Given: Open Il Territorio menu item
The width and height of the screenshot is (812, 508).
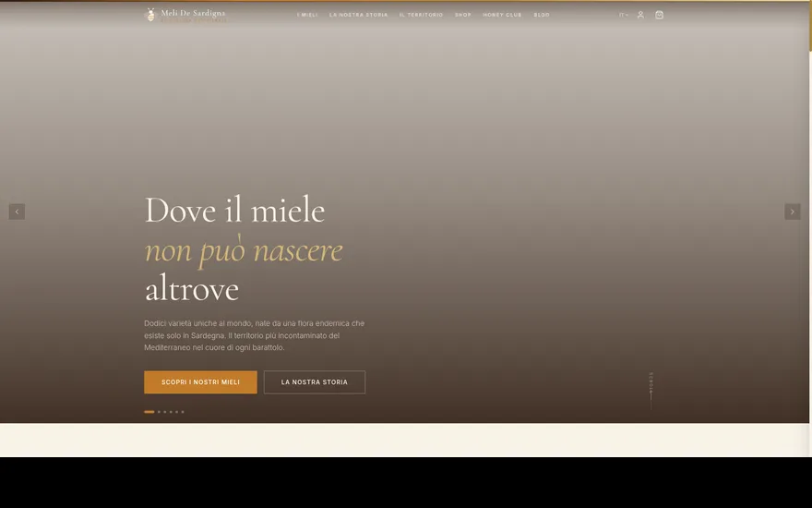Looking at the screenshot, I should [421, 15].
